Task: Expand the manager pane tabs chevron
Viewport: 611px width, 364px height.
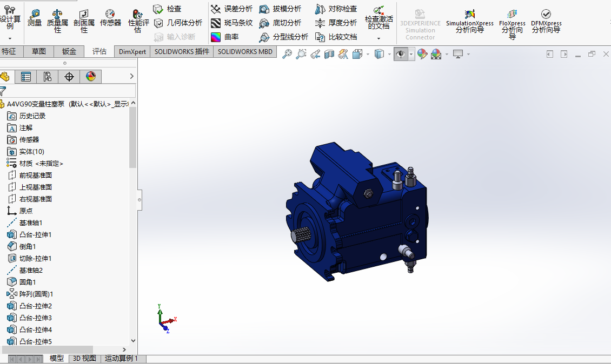Action: click(132, 76)
